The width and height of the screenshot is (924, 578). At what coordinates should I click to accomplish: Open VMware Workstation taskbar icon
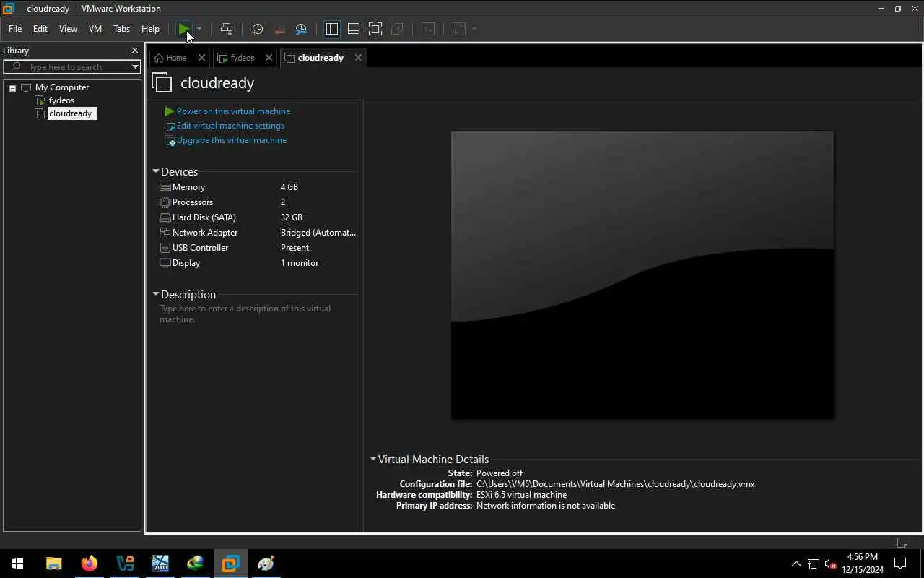(x=230, y=564)
